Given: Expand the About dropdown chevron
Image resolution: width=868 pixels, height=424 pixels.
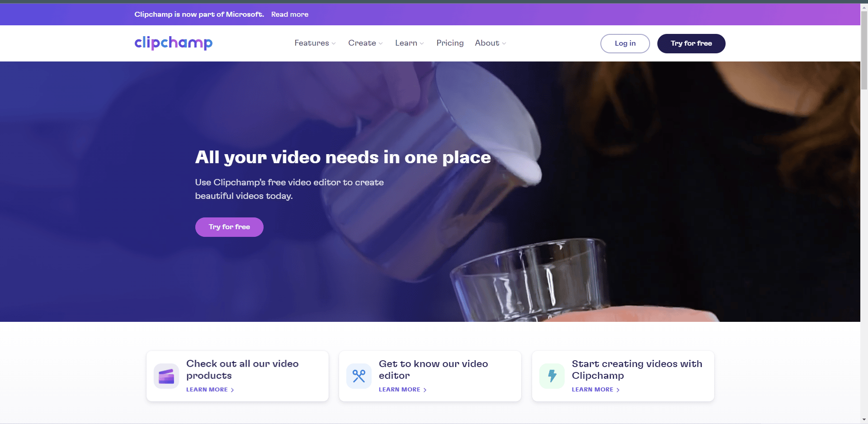Looking at the screenshot, I should coord(504,43).
